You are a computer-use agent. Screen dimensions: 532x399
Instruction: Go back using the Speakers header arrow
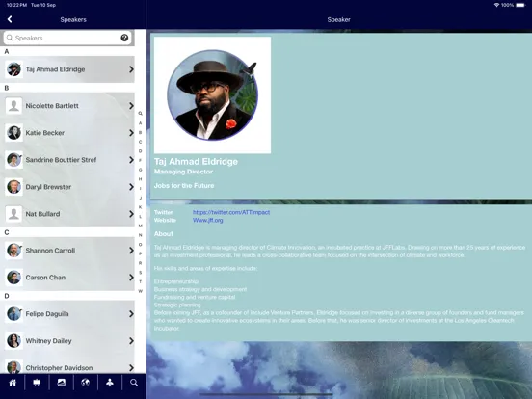pyautogui.click(x=10, y=19)
